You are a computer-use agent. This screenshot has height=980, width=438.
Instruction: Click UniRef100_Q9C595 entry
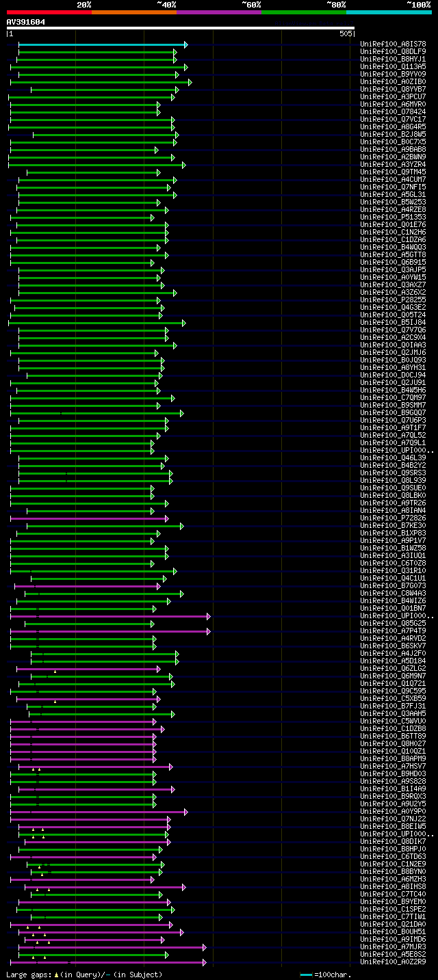(393, 691)
